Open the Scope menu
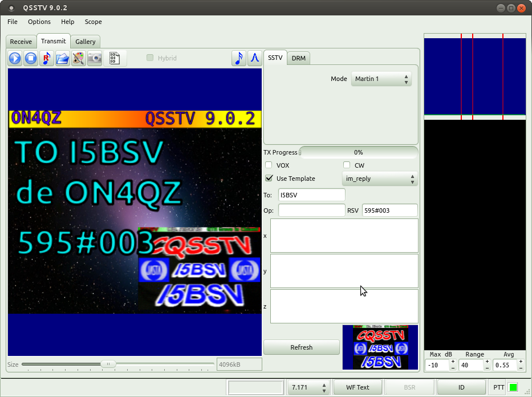The image size is (532, 397). 94,22
